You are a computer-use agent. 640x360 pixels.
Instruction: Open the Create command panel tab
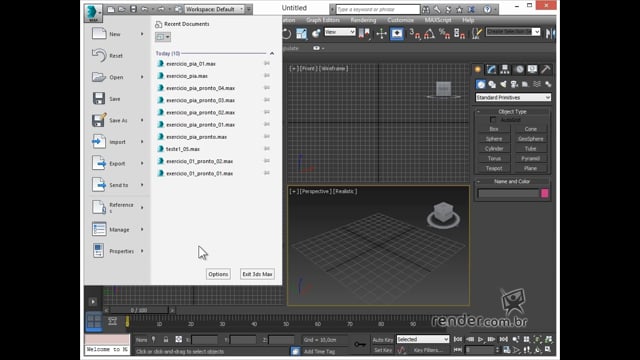[478, 69]
